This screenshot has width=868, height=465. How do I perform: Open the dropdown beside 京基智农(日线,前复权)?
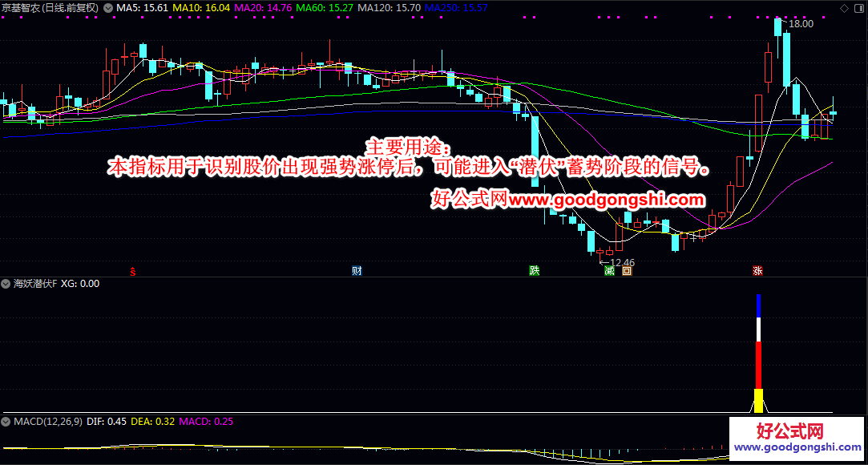pyautogui.click(x=107, y=8)
